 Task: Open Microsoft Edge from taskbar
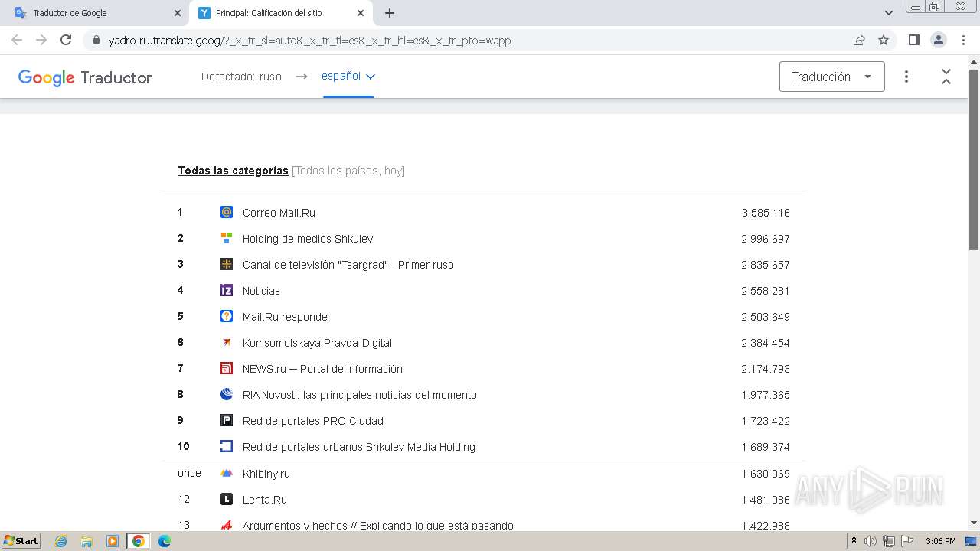(164, 541)
